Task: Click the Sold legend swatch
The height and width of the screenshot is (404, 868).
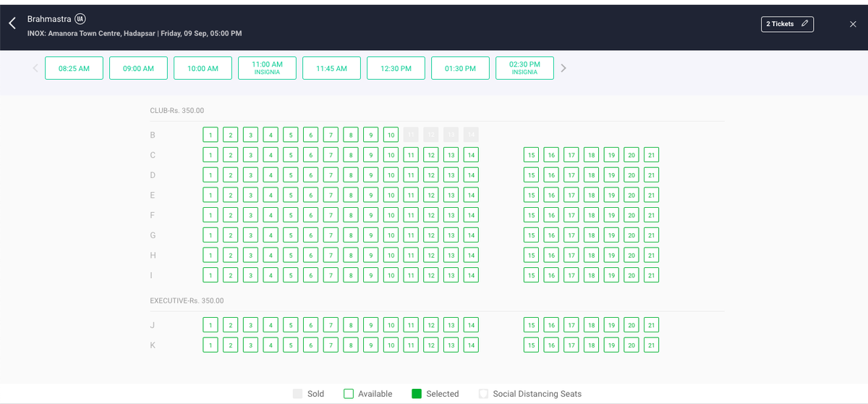Action: point(297,394)
